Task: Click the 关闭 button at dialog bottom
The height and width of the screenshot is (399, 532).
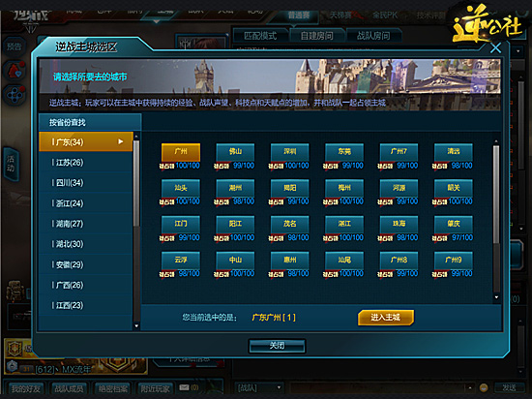Action: pos(277,346)
